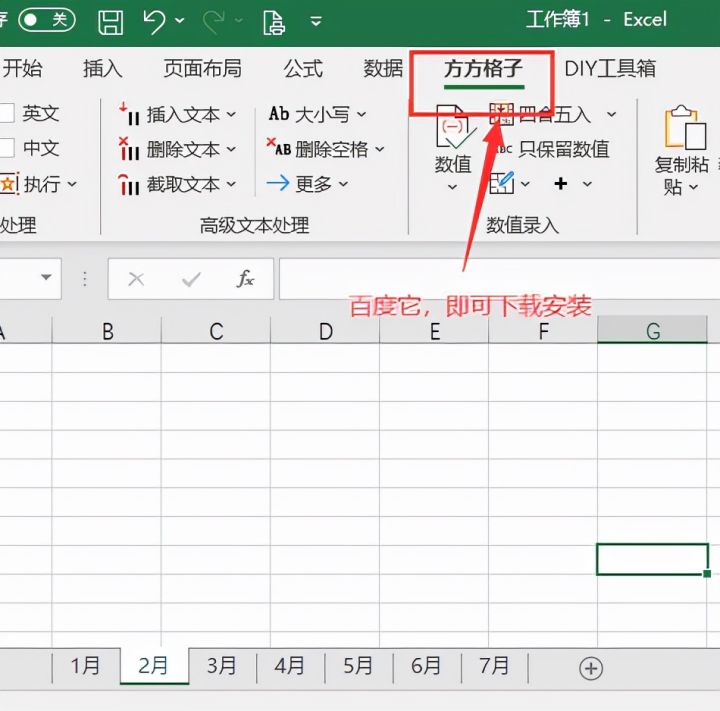Open Customize Quick Access Toolbar menu
Screen dimensions: 720x711
(x=316, y=21)
